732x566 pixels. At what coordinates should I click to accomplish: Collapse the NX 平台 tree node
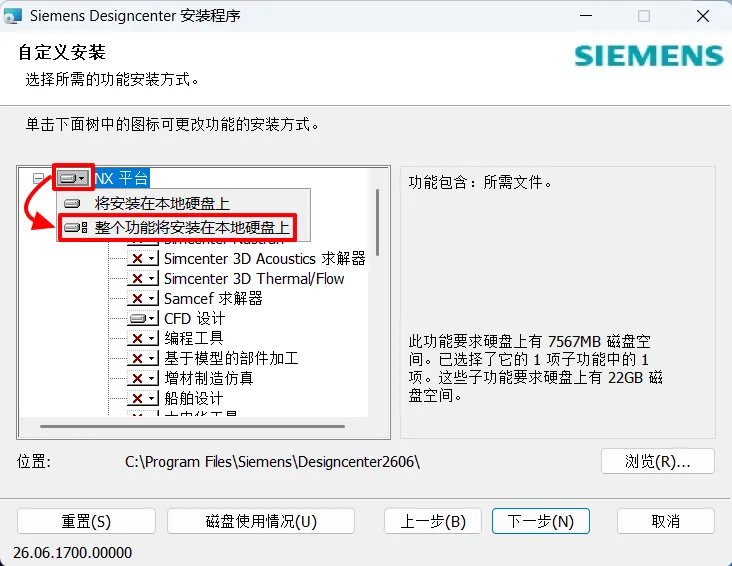point(39,178)
